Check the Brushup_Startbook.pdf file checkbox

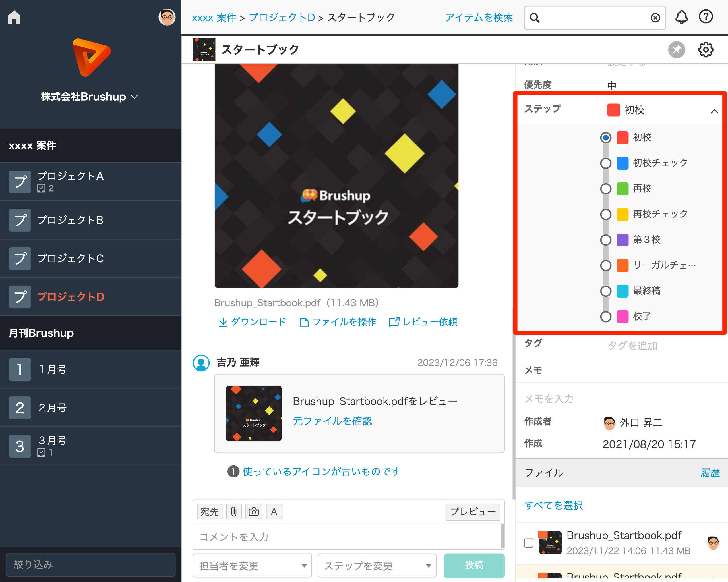tap(529, 543)
